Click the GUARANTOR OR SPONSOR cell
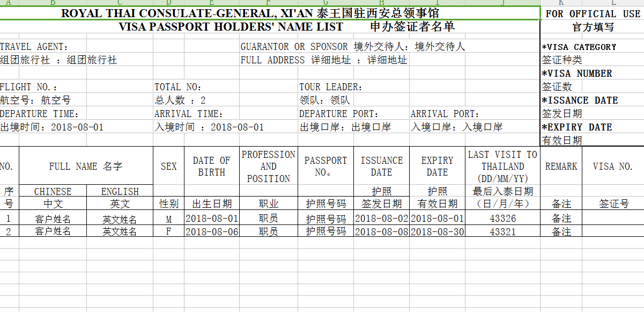The height and width of the screenshot is (312, 644). [x=294, y=47]
